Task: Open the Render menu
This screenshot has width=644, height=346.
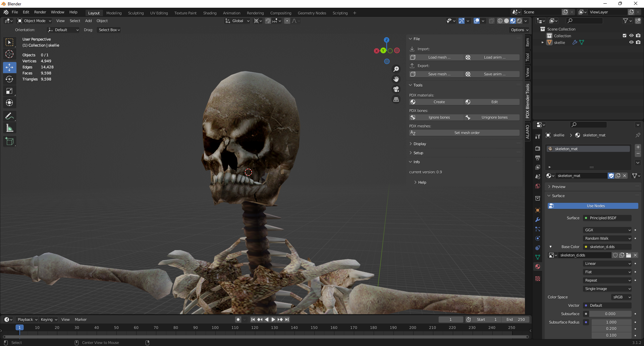Action: (40, 12)
